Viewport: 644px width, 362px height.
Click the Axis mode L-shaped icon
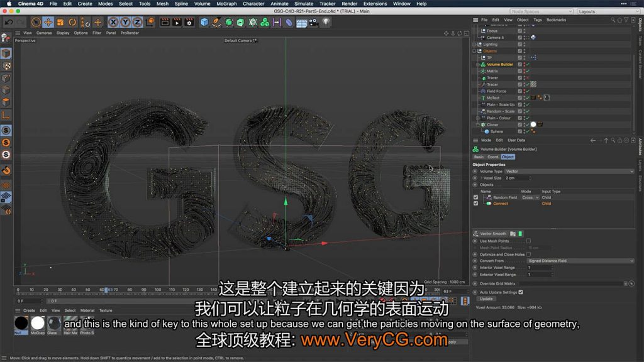[6, 116]
